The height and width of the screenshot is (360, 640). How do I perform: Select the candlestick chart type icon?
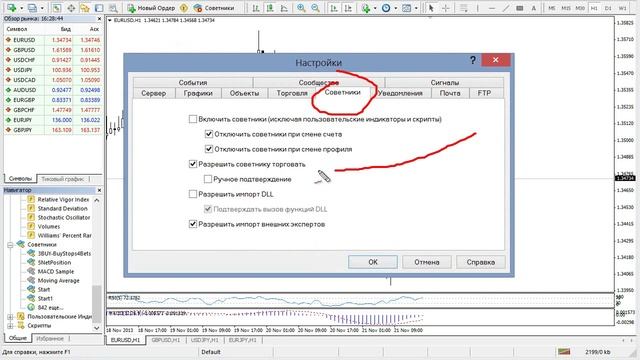[x=270, y=8]
